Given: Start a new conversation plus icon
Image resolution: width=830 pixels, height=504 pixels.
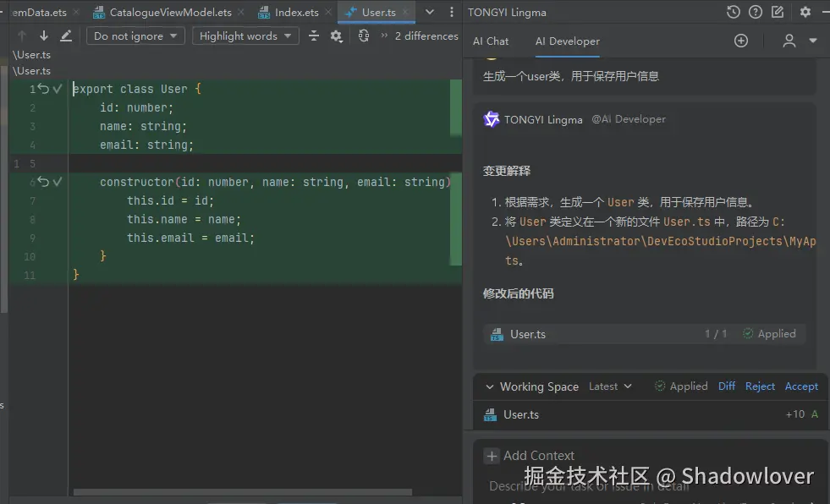Looking at the screenshot, I should 741,41.
